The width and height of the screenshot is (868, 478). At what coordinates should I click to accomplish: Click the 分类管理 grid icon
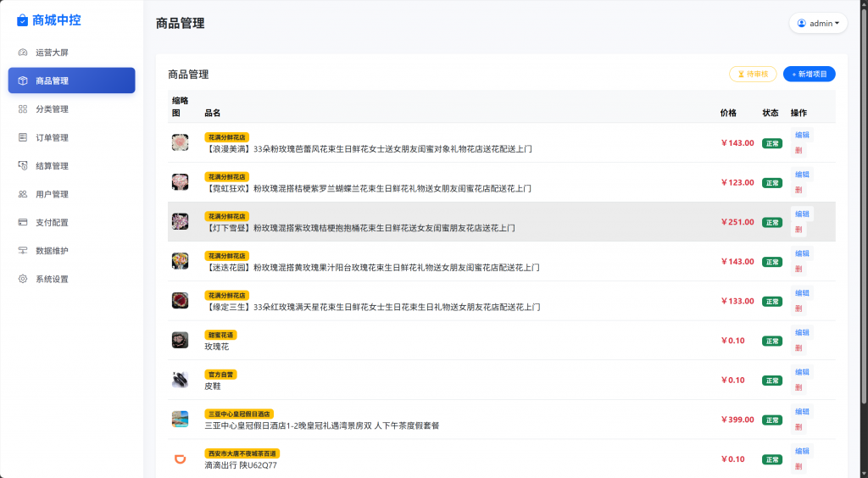(x=23, y=109)
